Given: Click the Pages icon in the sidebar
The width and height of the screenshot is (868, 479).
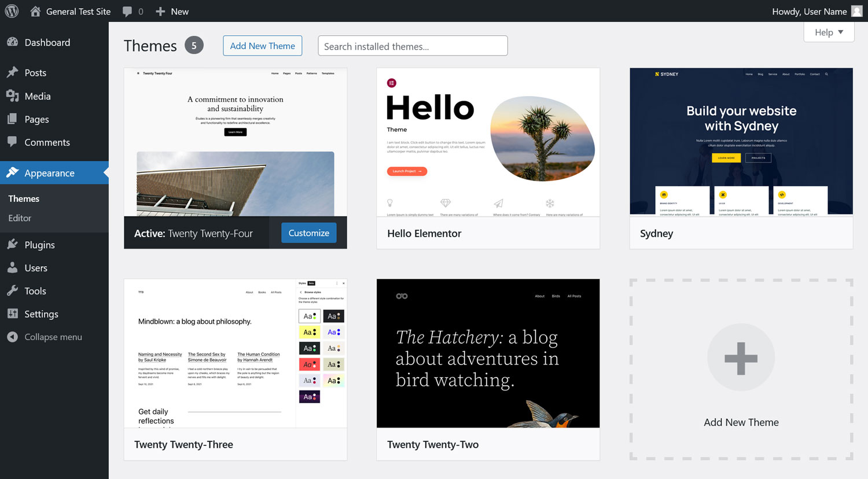Looking at the screenshot, I should [x=13, y=119].
